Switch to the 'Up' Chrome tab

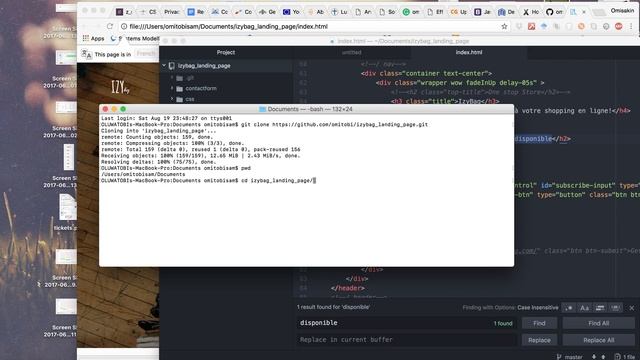[458, 12]
